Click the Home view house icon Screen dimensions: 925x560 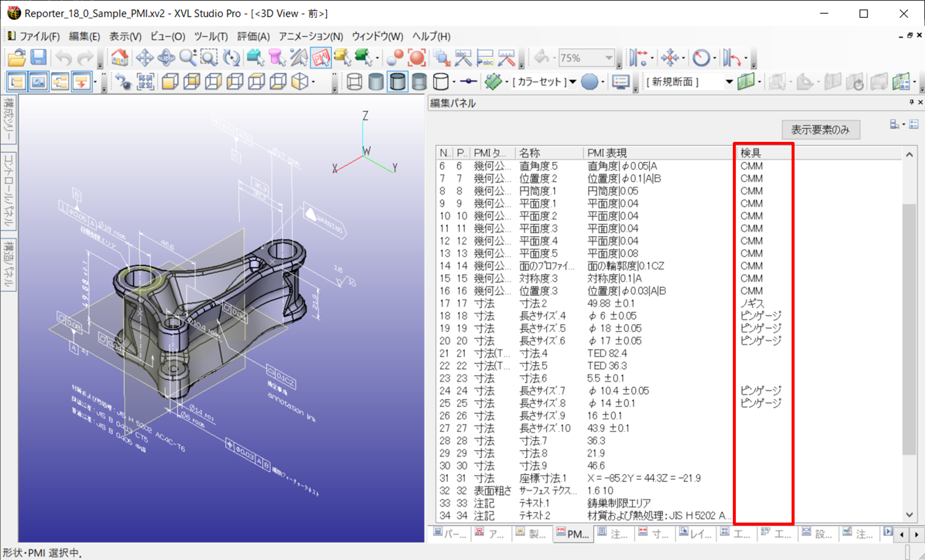coord(119,58)
